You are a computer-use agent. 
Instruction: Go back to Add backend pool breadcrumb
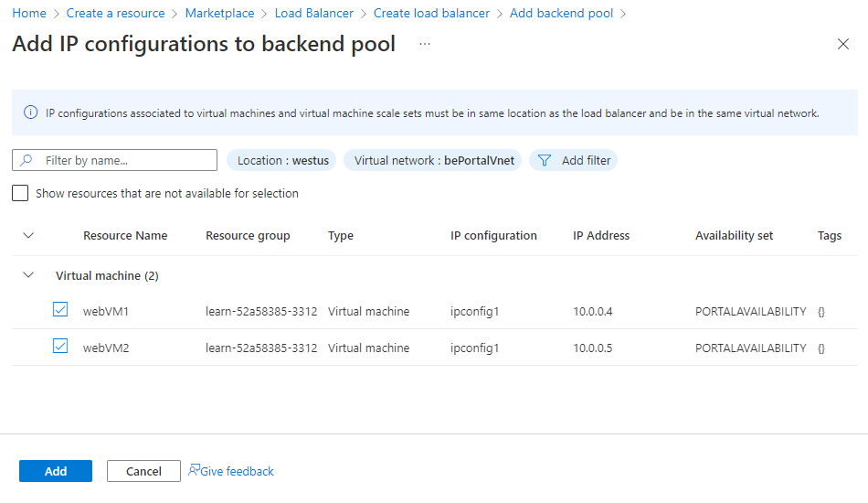[561, 13]
